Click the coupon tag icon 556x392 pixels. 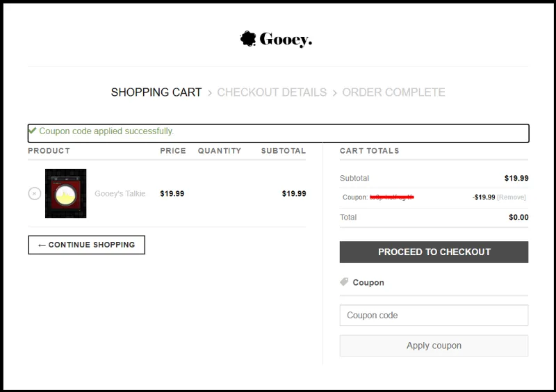click(344, 282)
